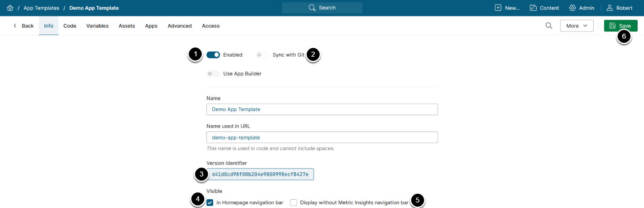Open Admin gear settings
Image resolution: width=644 pixels, height=208 pixels.
click(x=572, y=8)
